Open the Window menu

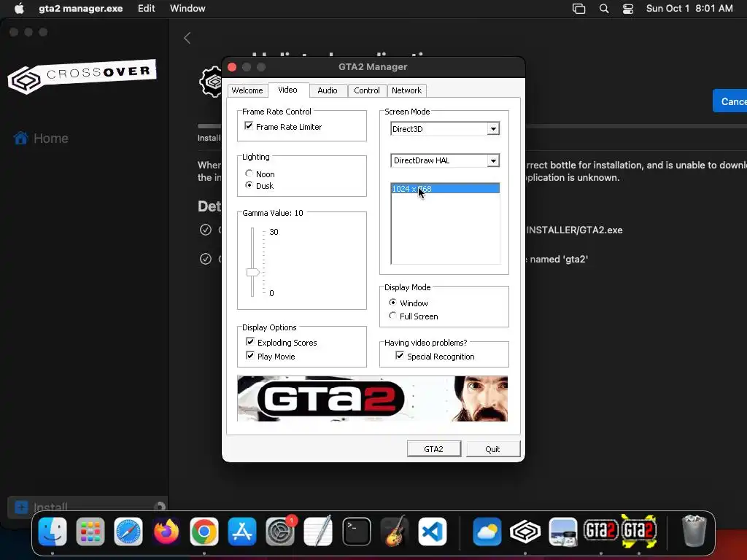tap(187, 9)
